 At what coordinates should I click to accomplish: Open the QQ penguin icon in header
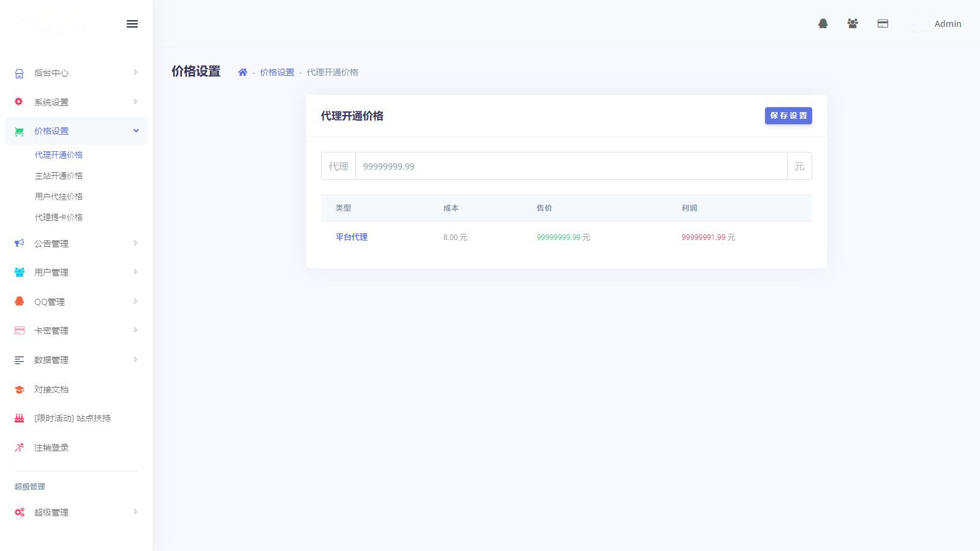pyautogui.click(x=823, y=23)
